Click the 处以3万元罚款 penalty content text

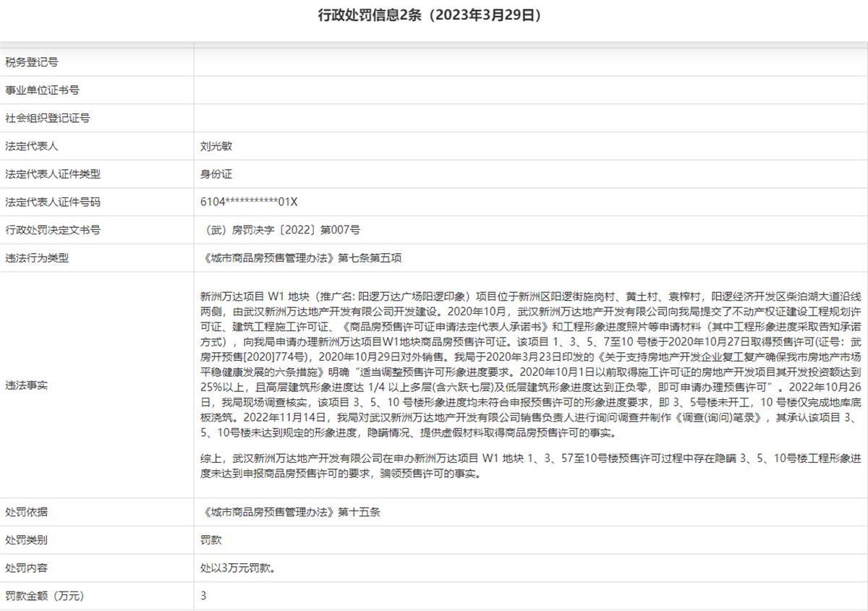[x=238, y=568]
